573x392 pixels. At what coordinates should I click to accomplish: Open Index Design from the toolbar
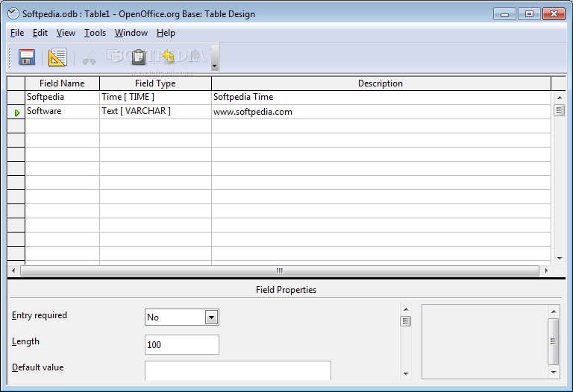coord(57,57)
